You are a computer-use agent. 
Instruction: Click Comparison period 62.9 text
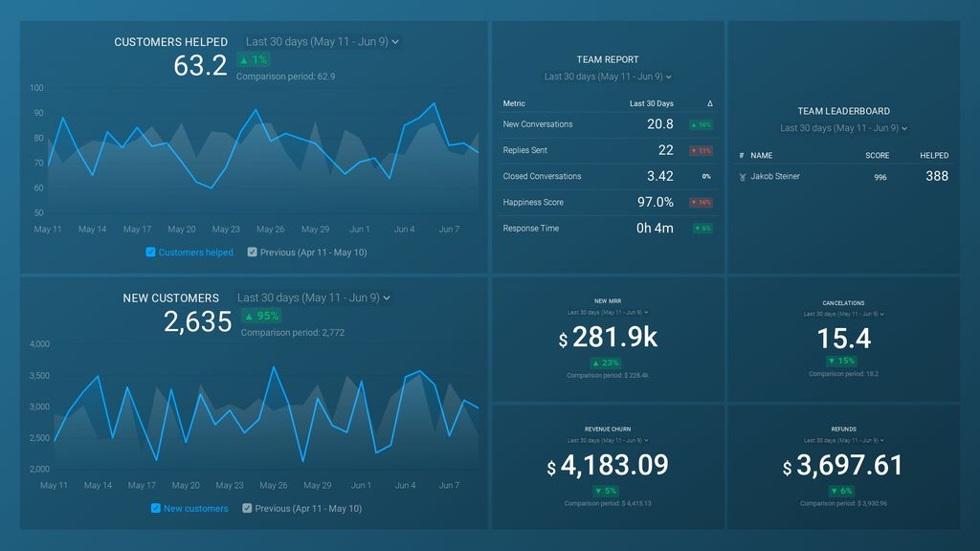pos(285,77)
